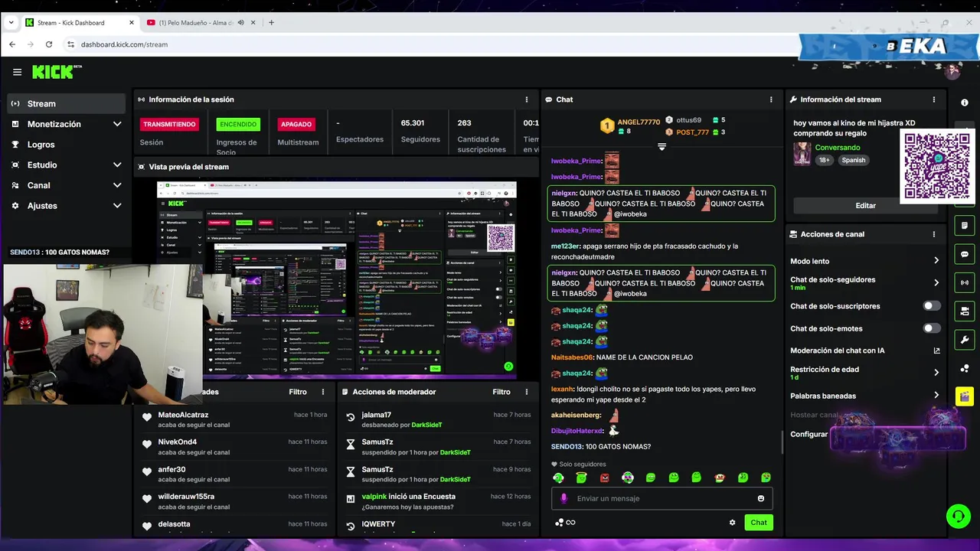
Task: Click the microphone icon in the message box
Action: (564, 498)
